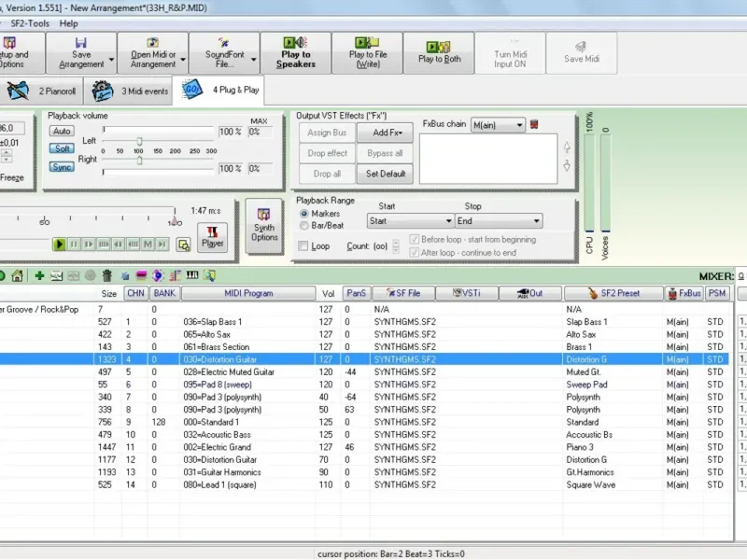The height and width of the screenshot is (560, 747).
Task: Click the home icon in track toolbar
Action: click(x=17, y=275)
